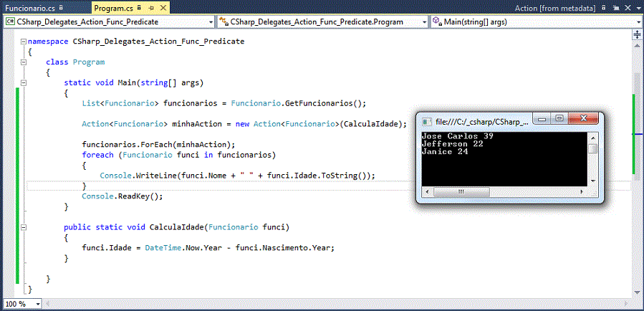This screenshot has height=311, width=644.
Task: Click the console window system menu icon
Action: coord(427,122)
